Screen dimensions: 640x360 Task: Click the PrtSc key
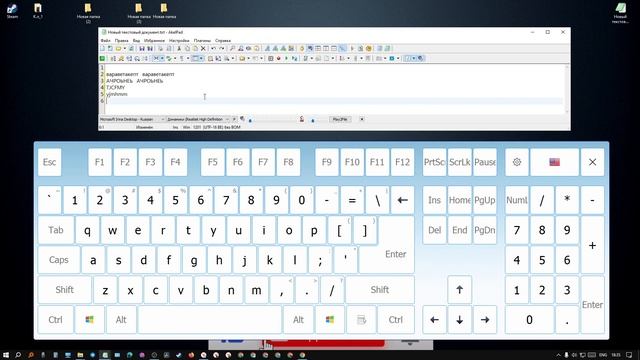click(x=434, y=162)
